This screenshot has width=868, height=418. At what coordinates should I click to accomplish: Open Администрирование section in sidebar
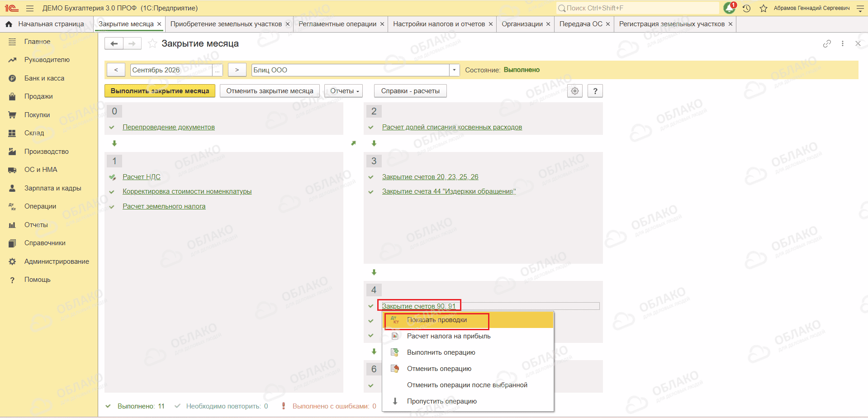(x=57, y=261)
